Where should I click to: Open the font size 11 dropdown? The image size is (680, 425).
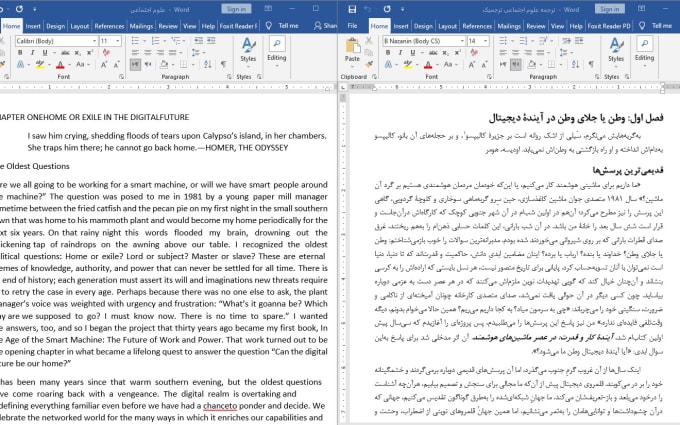coord(118,41)
